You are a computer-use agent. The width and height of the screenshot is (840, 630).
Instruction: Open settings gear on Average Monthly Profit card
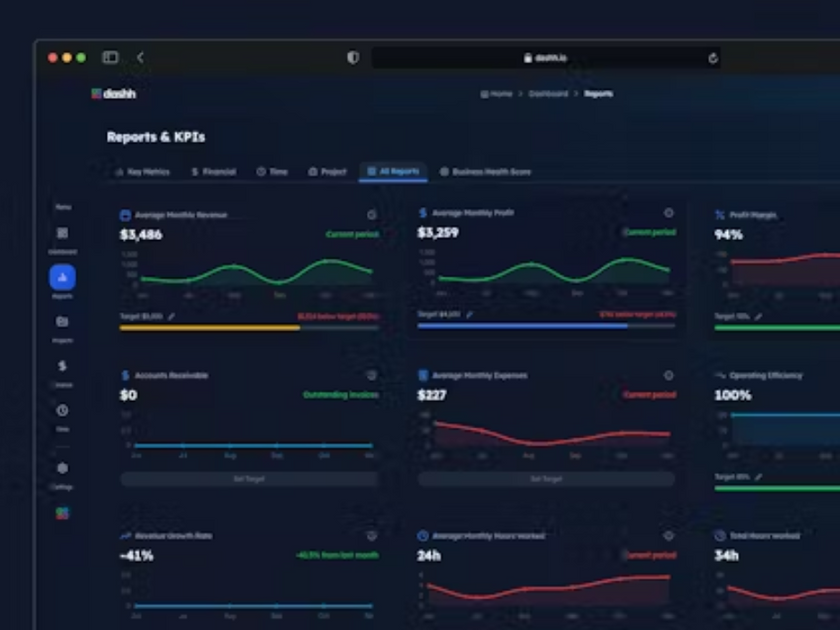668,213
